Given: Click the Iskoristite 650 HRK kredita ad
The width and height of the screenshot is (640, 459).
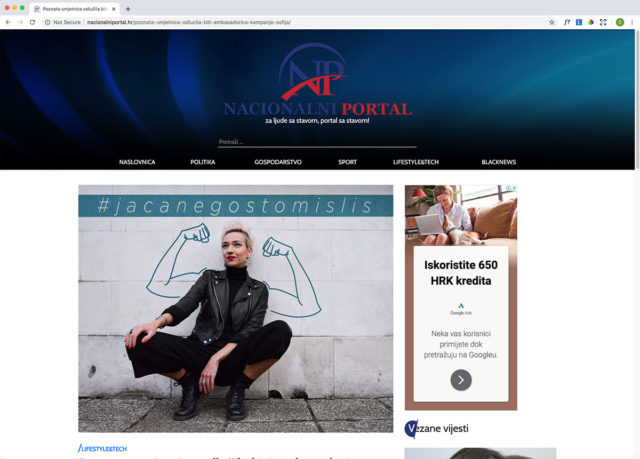Looking at the screenshot, I should point(461,273).
